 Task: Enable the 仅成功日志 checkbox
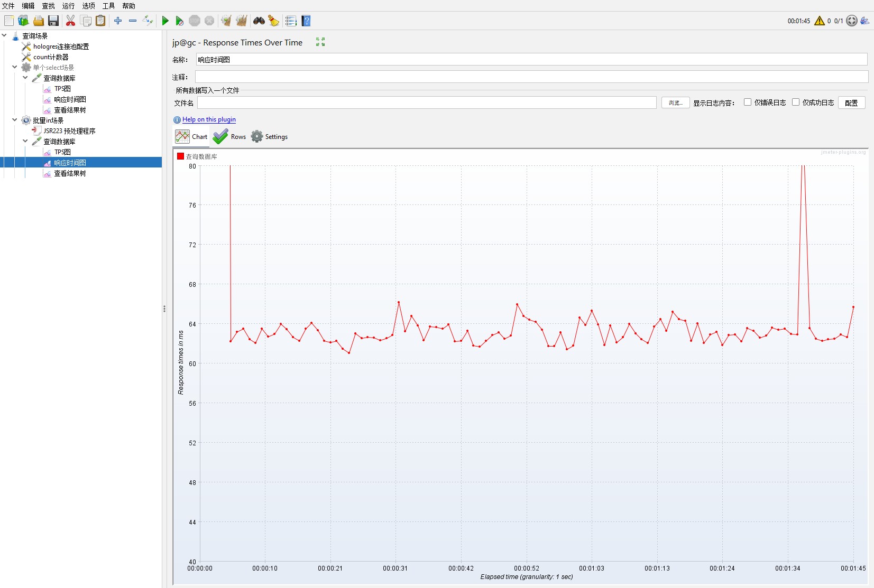(x=796, y=102)
